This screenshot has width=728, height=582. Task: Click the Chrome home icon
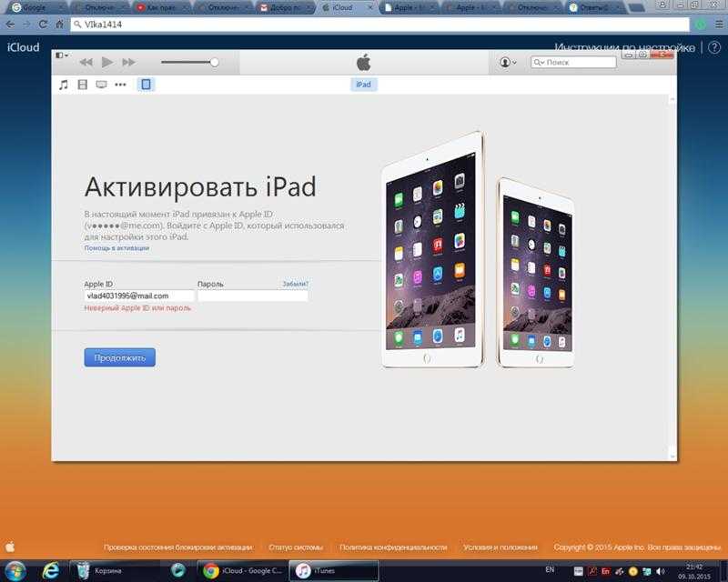pyautogui.click(x=59, y=25)
